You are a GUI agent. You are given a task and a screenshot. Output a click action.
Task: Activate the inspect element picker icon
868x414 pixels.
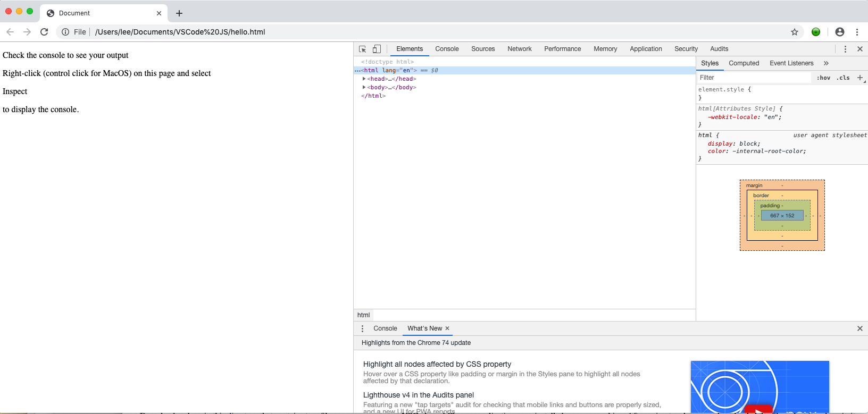pyautogui.click(x=363, y=49)
